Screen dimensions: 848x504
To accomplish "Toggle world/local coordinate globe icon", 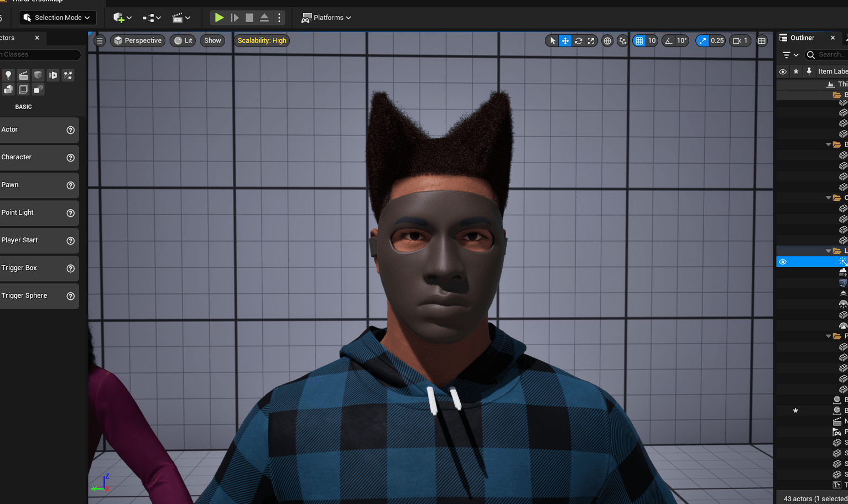I will coord(607,40).
